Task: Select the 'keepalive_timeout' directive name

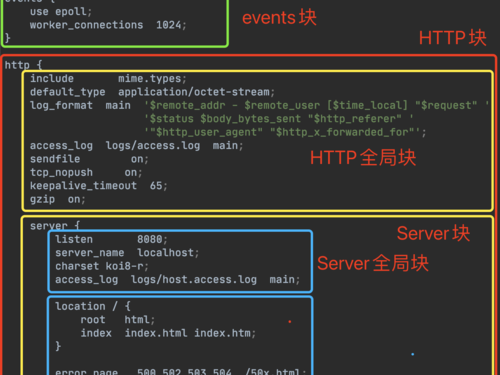Action: pyautogui.click(x=83, y=186)
